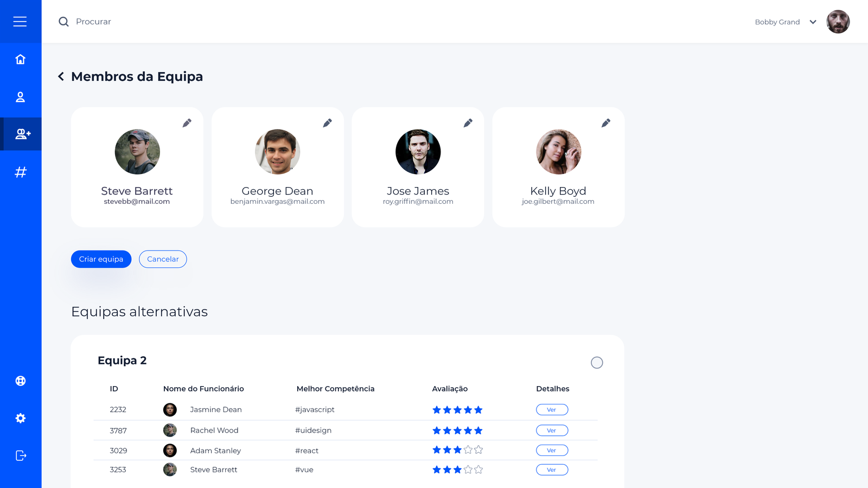Click the help lifebuoy sidebar icon
The height and width of the screenshot is (488, 868).
pos(21,381)
